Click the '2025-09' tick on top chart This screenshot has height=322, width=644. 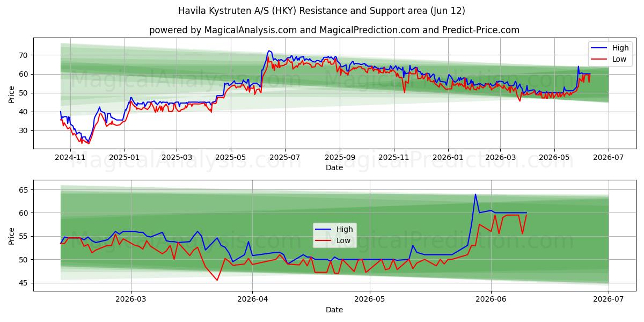(340, 157)
